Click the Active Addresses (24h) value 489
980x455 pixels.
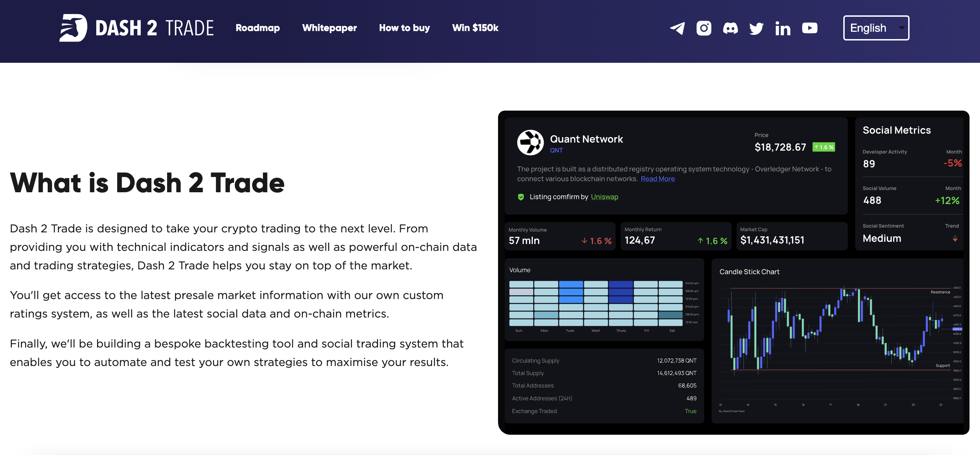692,398
